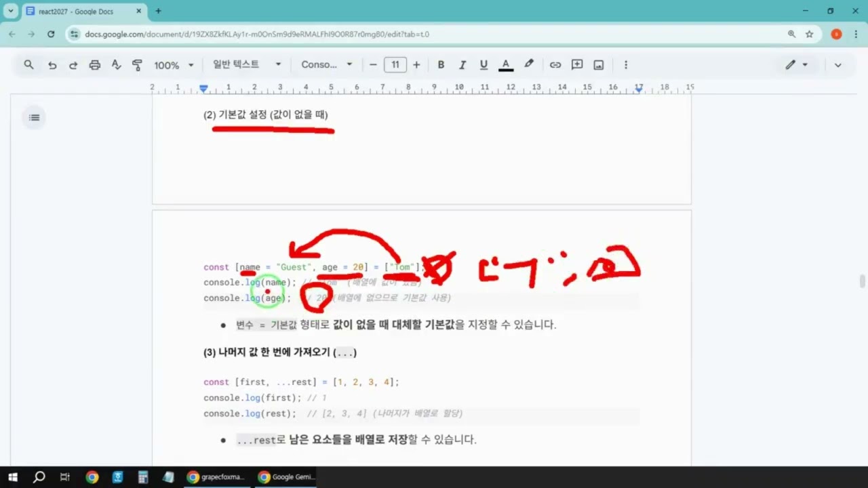The width and height of the screenshot is (868, 488).
Task: Undo the last edit
Action: [52, 65]
